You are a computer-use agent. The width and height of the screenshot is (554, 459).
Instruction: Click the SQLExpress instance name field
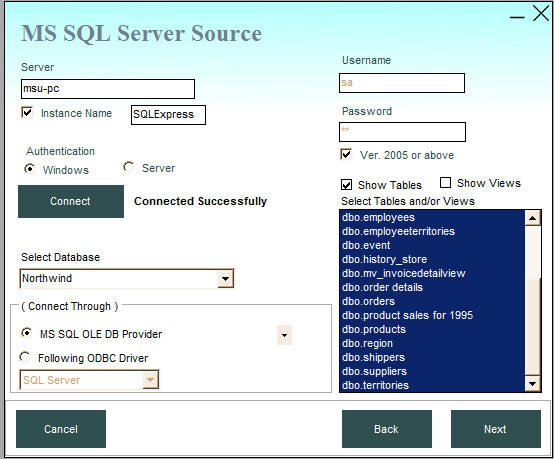[x=168, y=115]
